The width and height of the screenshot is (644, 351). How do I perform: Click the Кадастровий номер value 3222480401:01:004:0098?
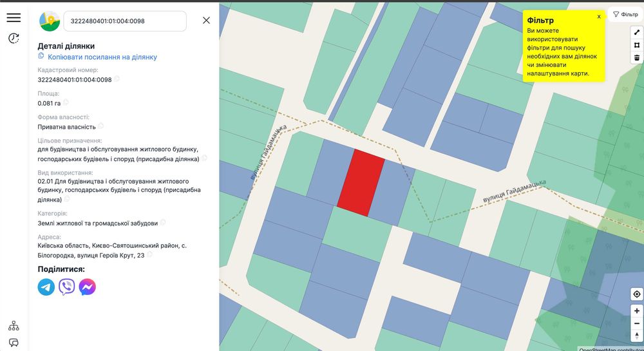pos(75,80)
